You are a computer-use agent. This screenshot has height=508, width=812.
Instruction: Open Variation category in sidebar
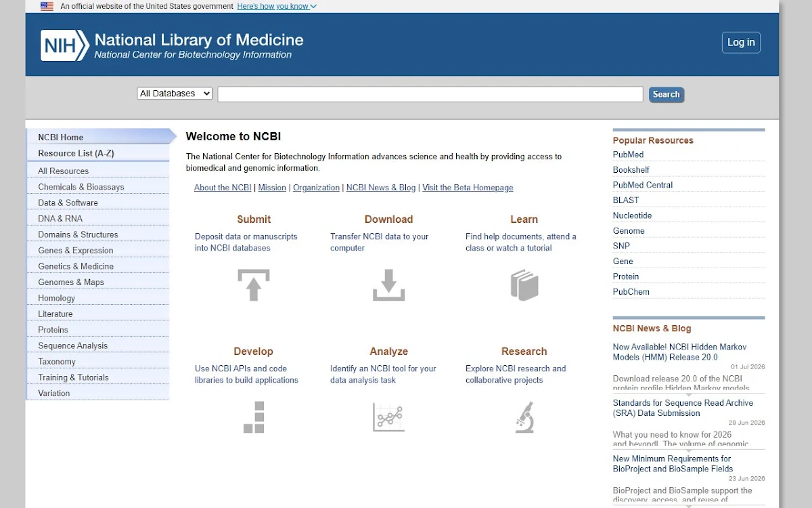click(x=98, y=393)
